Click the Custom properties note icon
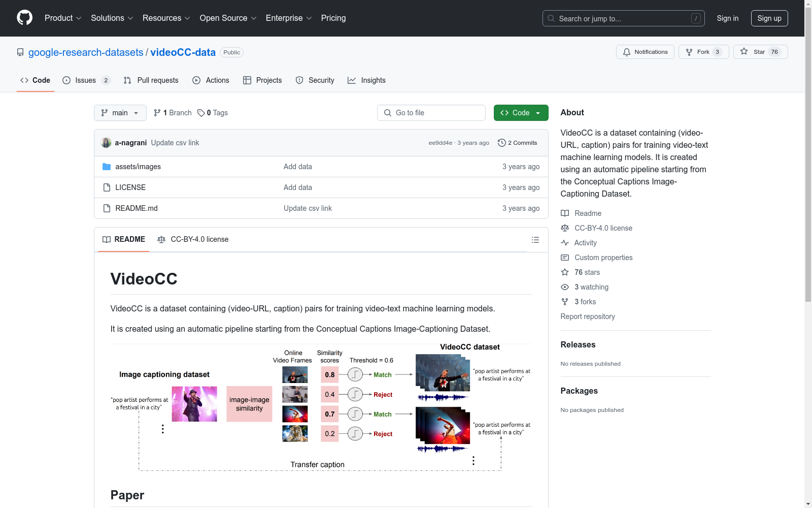This screenshot has width=812, height=508. coord(565,258)
